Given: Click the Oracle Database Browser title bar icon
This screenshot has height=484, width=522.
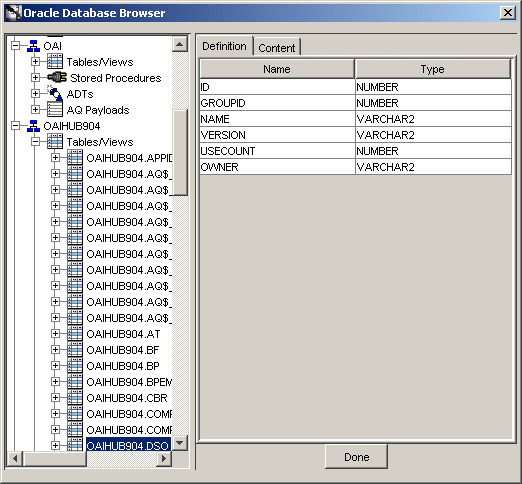Looking at the screenshot, I should (13, 13).
